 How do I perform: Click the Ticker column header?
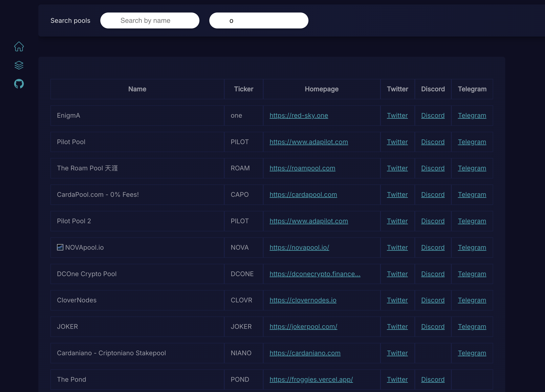point(243,89)
